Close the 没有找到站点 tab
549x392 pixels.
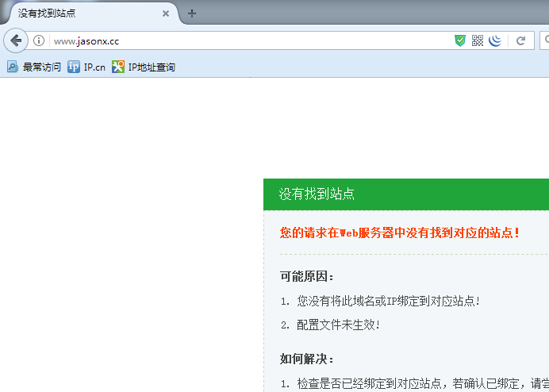tap(166, 13)
